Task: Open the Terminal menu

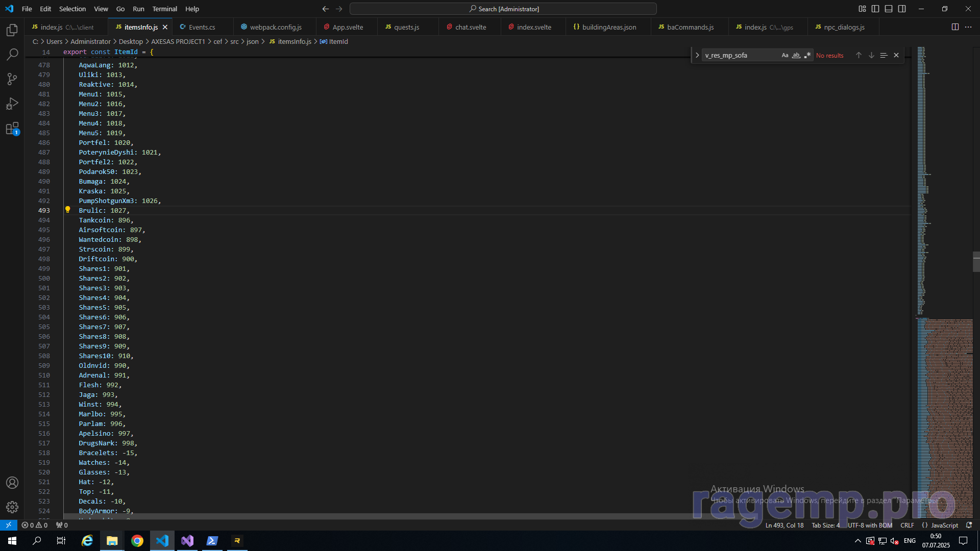Action: click(164, 9)
